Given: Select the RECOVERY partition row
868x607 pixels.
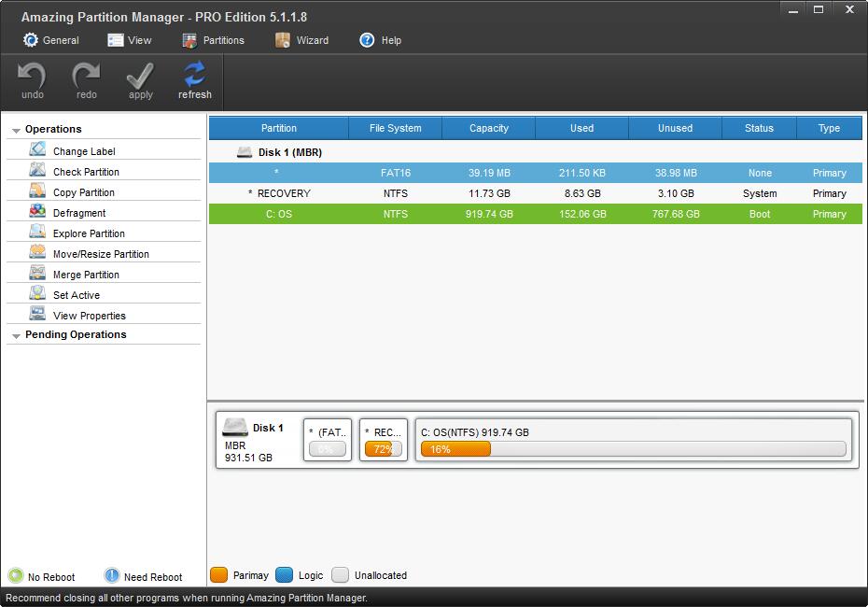Looking at the screenshot, I should point(535,193).
